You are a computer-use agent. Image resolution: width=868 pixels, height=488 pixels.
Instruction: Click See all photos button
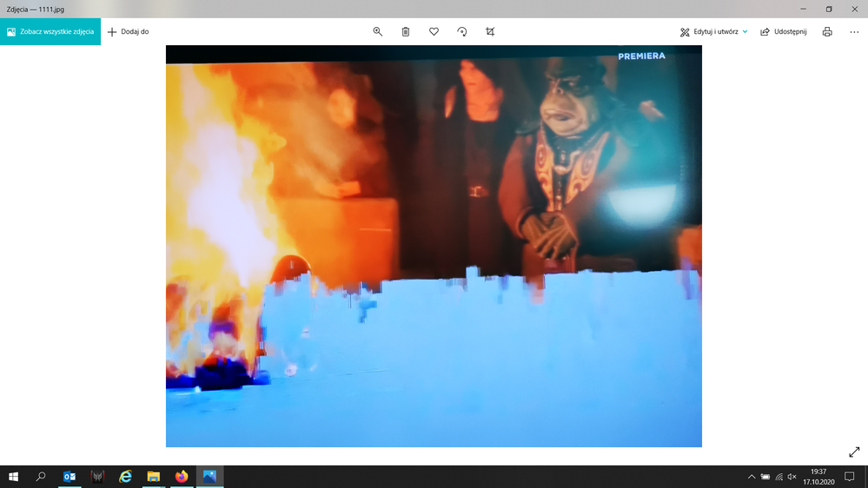click(x=50, y=31)
